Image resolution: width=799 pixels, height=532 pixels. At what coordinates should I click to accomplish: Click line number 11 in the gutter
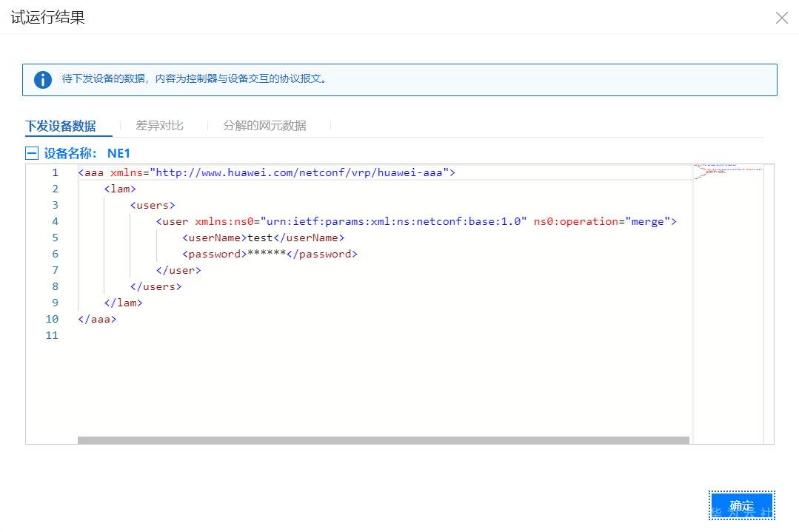52,335
